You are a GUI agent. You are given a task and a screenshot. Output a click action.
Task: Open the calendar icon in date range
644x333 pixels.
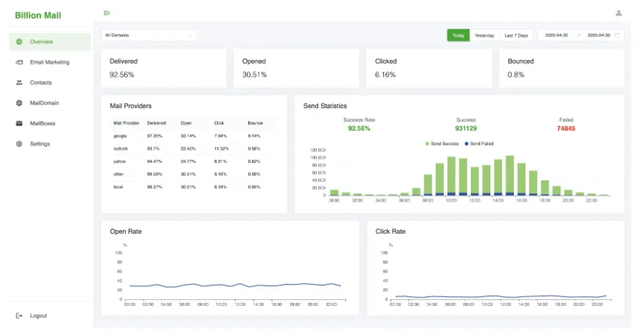(618, 35)
